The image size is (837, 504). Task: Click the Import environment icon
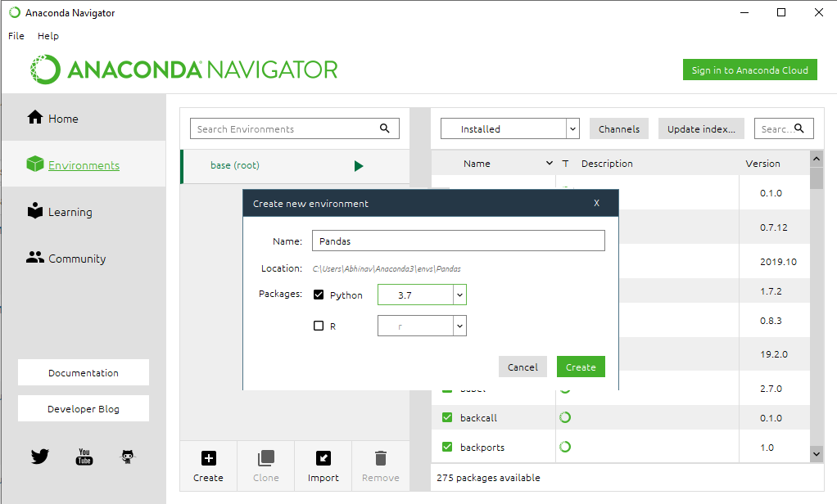(323, 458)
